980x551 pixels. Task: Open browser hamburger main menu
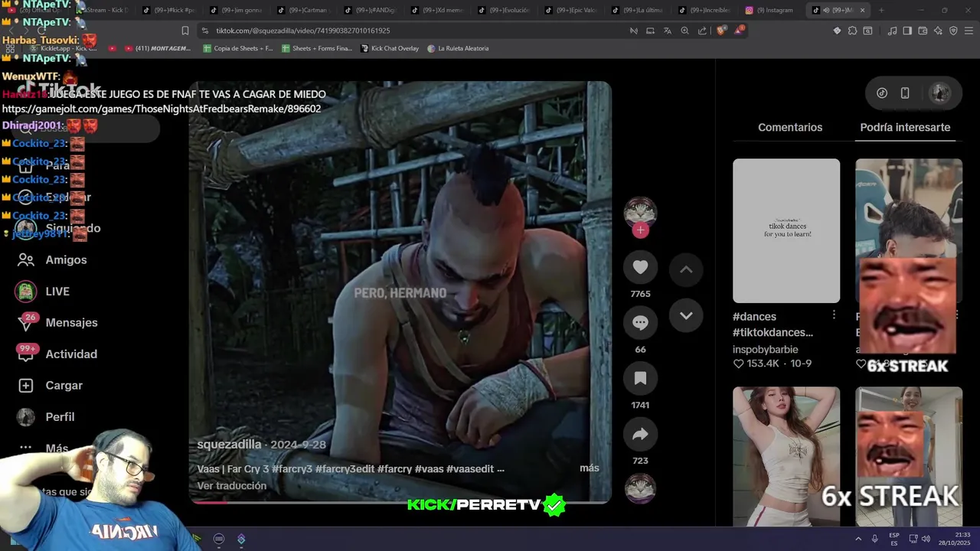[x=969, y=31]
